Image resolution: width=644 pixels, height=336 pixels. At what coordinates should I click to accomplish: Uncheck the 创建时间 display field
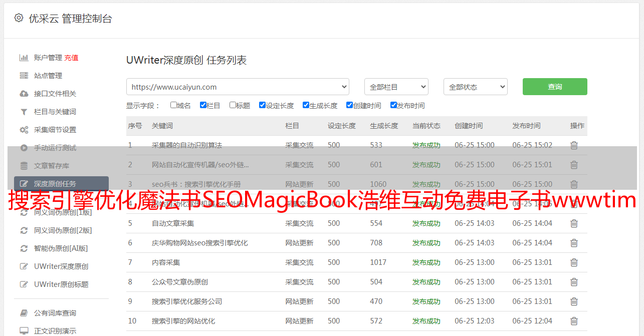click(349, 105)
